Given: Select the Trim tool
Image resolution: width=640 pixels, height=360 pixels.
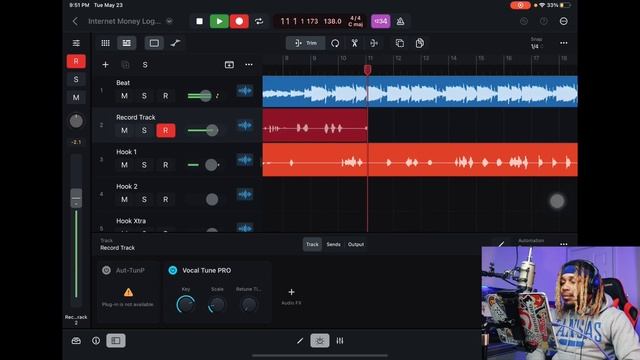Looking at the screenshot, I should click(306, 43).
